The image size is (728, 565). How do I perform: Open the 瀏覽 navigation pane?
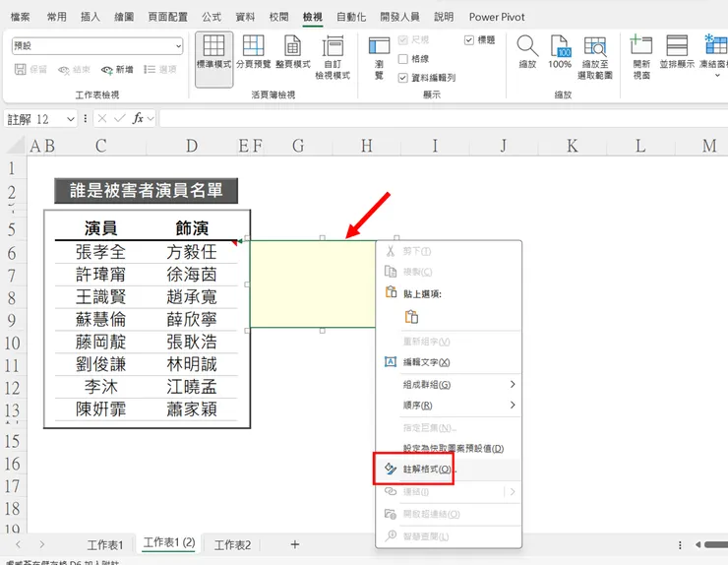(379, 58)
